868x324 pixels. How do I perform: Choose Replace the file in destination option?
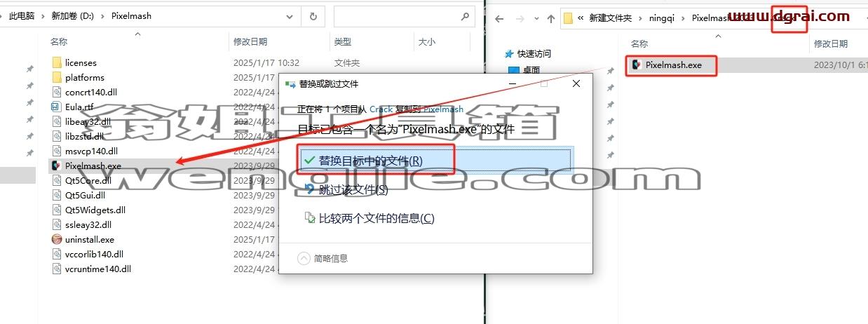click(435, 161)
